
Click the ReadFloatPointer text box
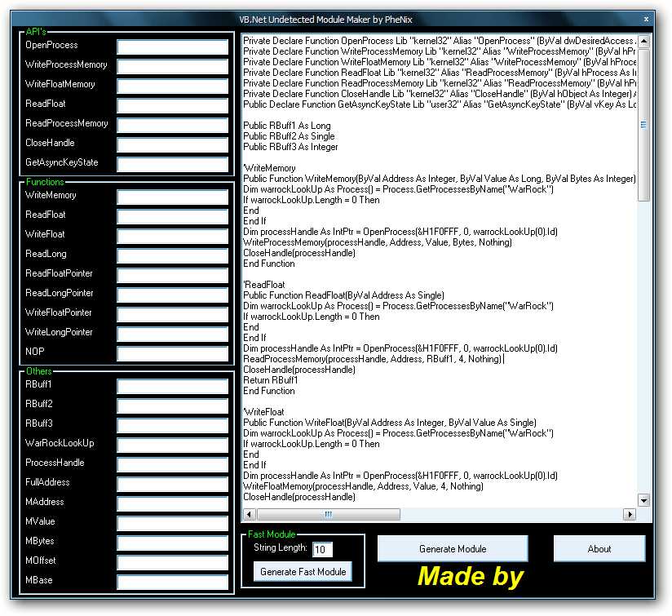172,275
